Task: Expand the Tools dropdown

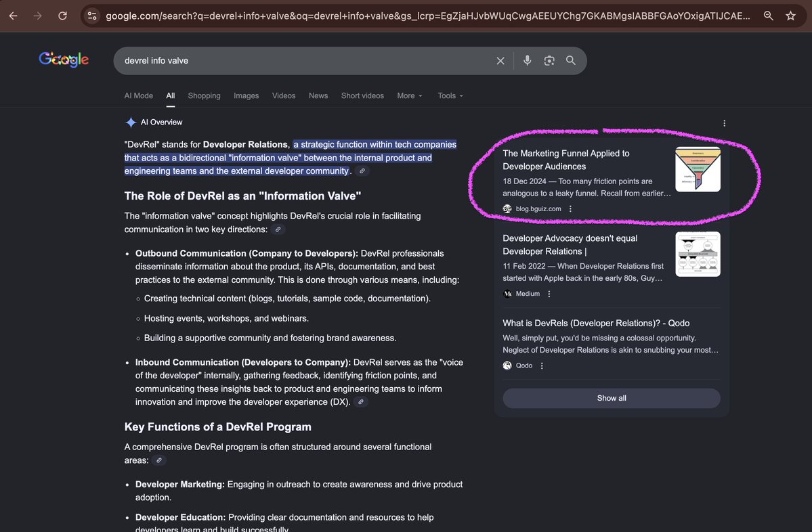Action: [x=450, y=95]
